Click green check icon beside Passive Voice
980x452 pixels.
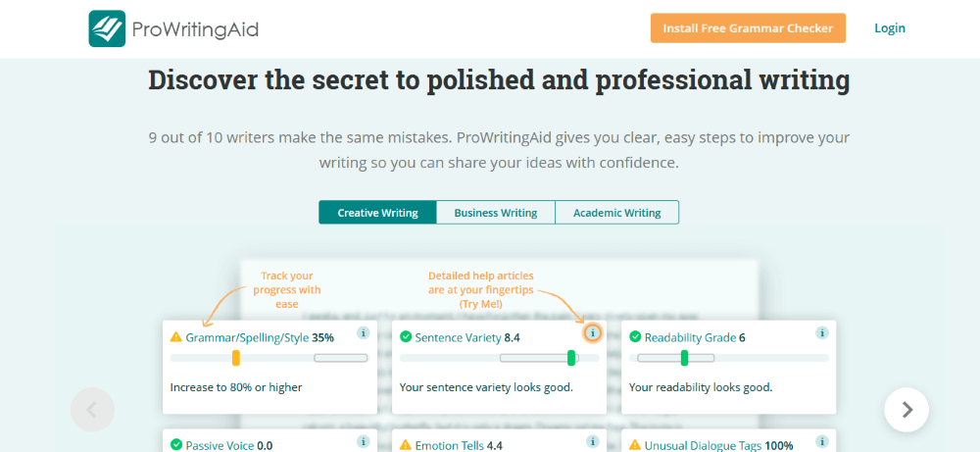point(176,446)
